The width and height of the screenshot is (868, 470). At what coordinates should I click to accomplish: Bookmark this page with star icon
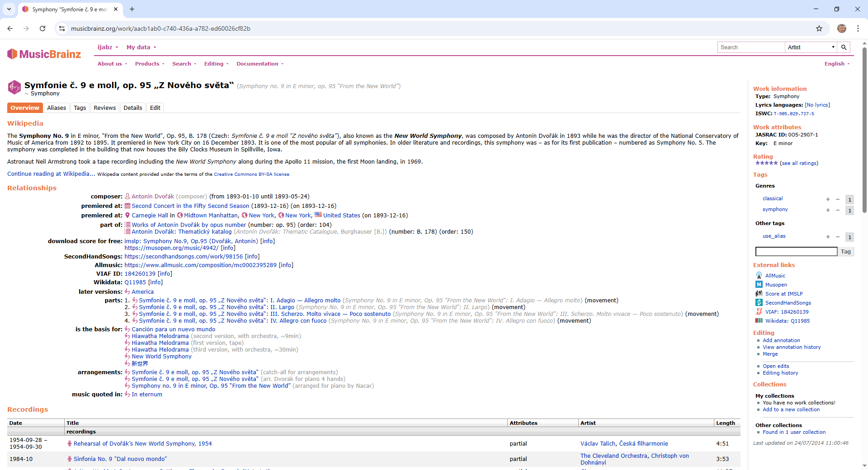pyautogui.click(x=819, y=28)
